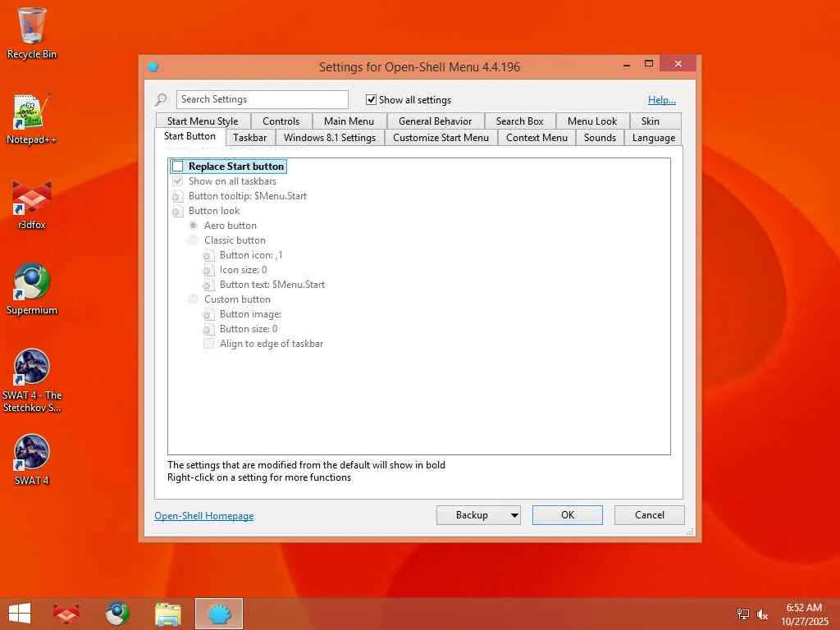840x630 pixels.
Task: Open the General Behavior tab
Action: (435, 121)
